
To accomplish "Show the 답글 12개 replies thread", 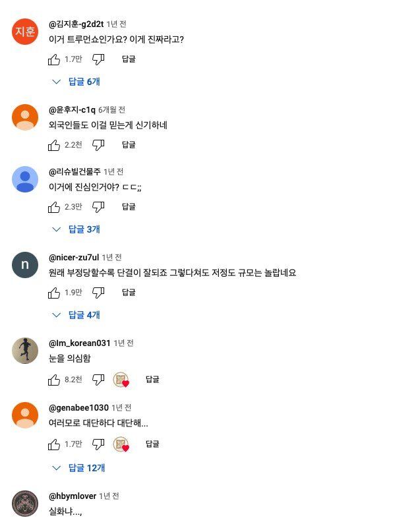I will (x=78, y=467).
